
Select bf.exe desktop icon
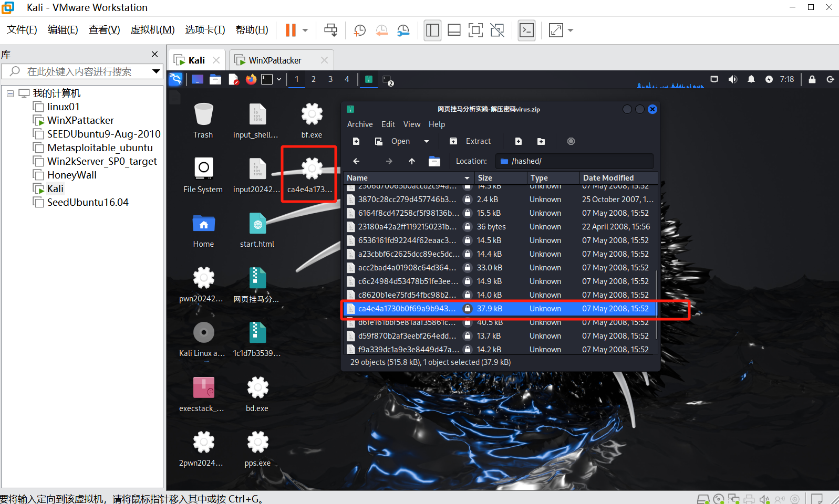(312, 121)
